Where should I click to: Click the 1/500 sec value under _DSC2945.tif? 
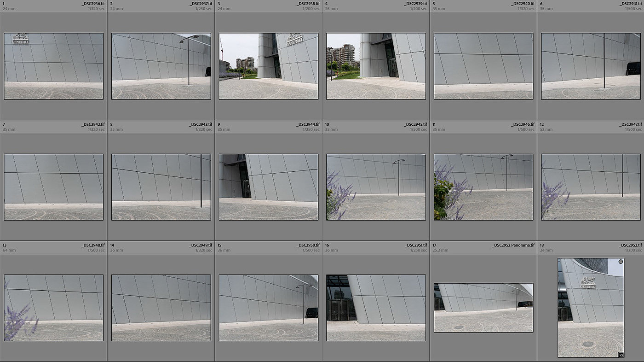coord(419,129)
